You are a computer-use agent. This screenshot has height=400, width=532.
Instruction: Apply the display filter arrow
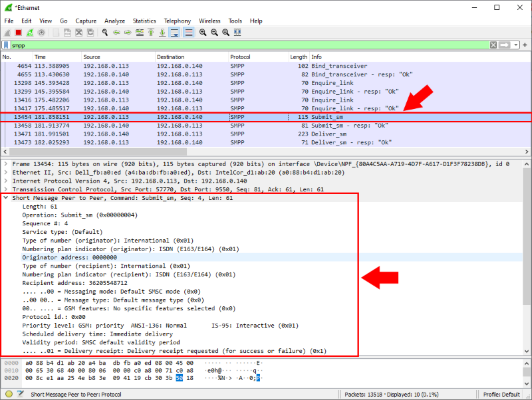click(x=505, y=45)
